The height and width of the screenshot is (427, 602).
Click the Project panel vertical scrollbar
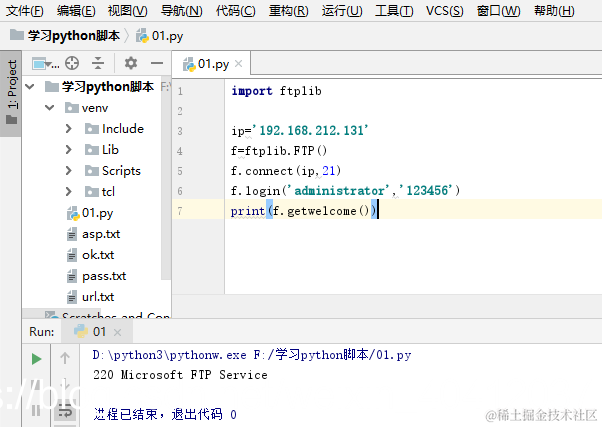(x=165, y=180)
